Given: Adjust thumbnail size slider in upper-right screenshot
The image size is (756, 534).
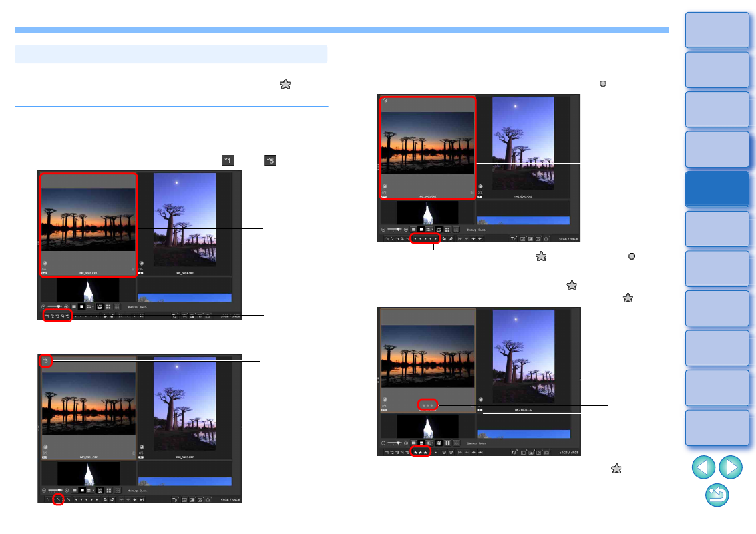Looking at the screenshot, I should coord(395,230).
